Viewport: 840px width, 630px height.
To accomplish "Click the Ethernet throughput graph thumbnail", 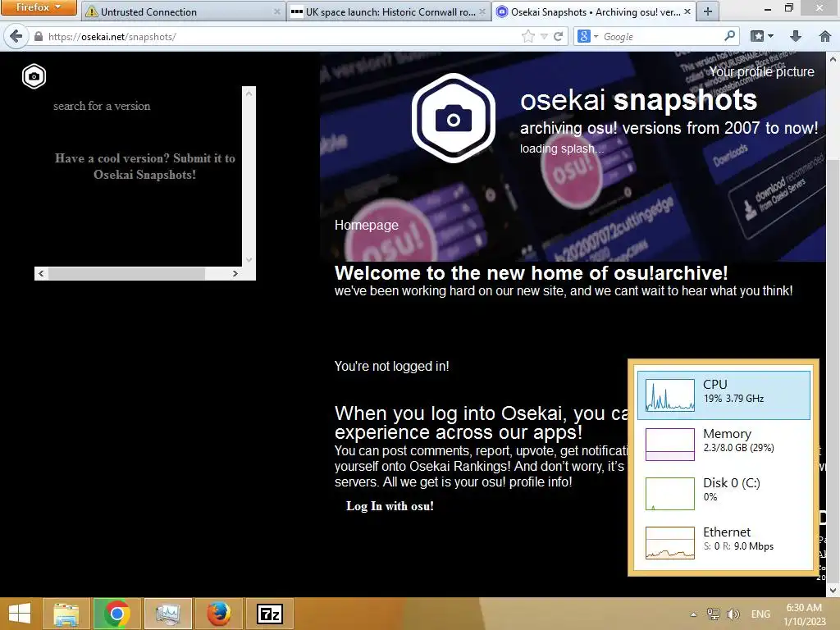I will tap(669, 543).
